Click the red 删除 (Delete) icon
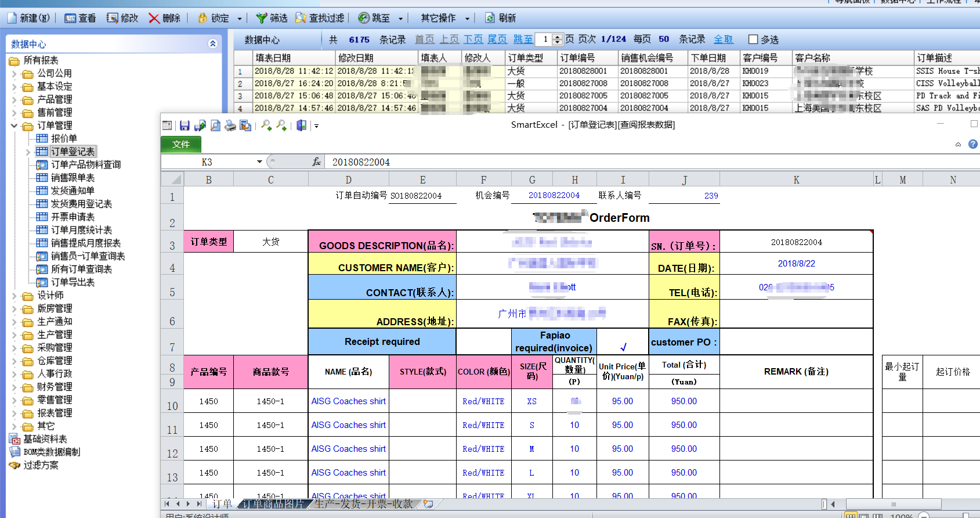980x518 pixels. click(x=154, y=18)
